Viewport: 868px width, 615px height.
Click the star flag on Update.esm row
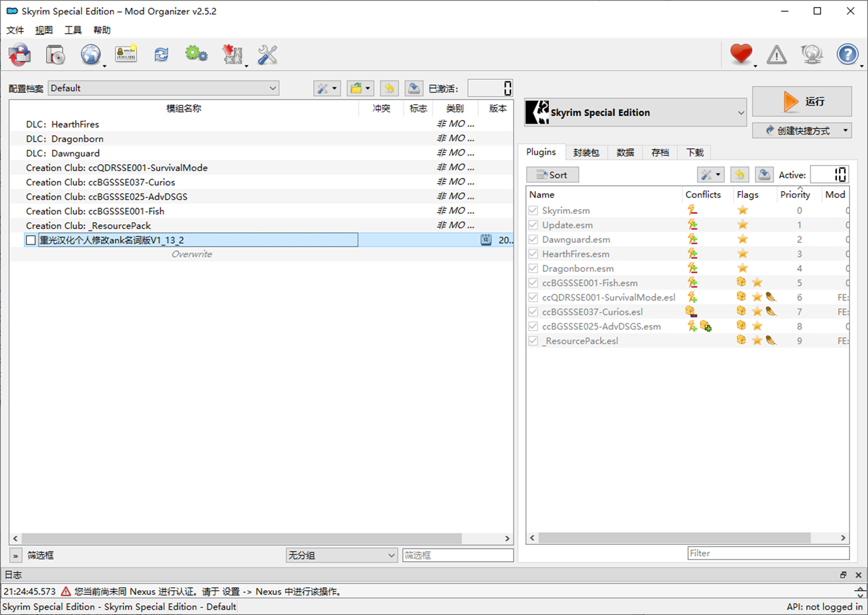743,225
